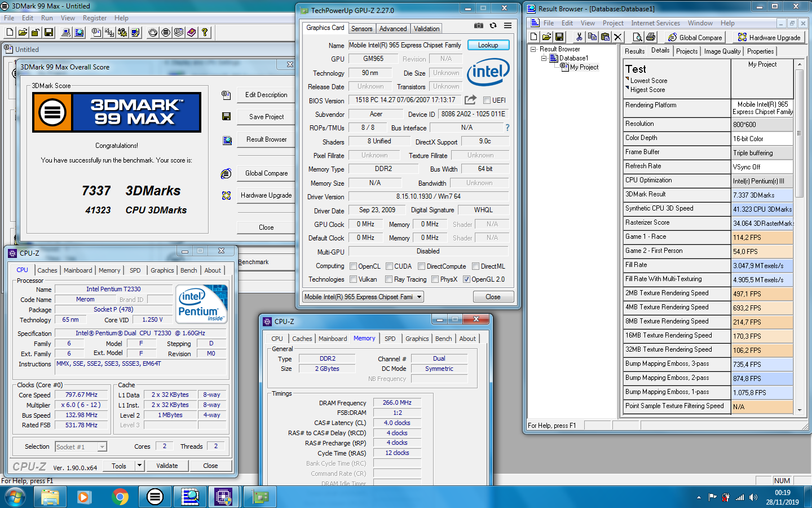Switch to the Advanced tab in GPU-Z
This screenshot has height=508, width=812.
pos(393,29)
